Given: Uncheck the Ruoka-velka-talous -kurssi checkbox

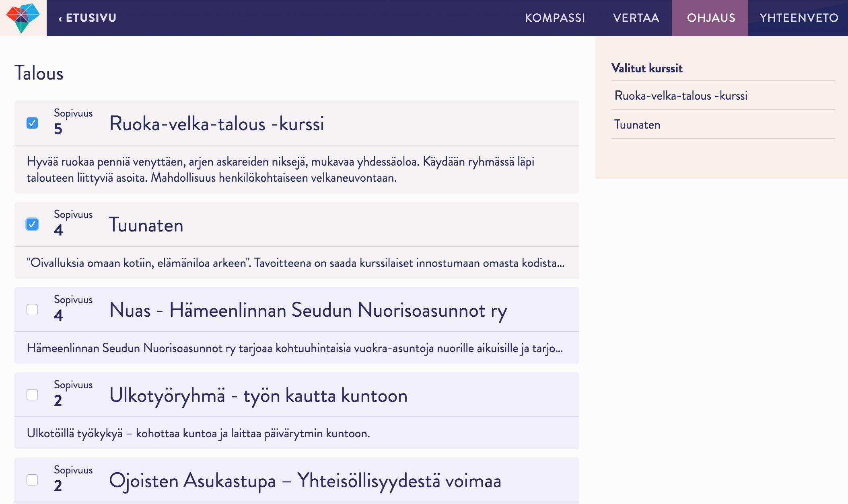Looking at the screenshot, I should pyautogui.click(x=32, y=123).
